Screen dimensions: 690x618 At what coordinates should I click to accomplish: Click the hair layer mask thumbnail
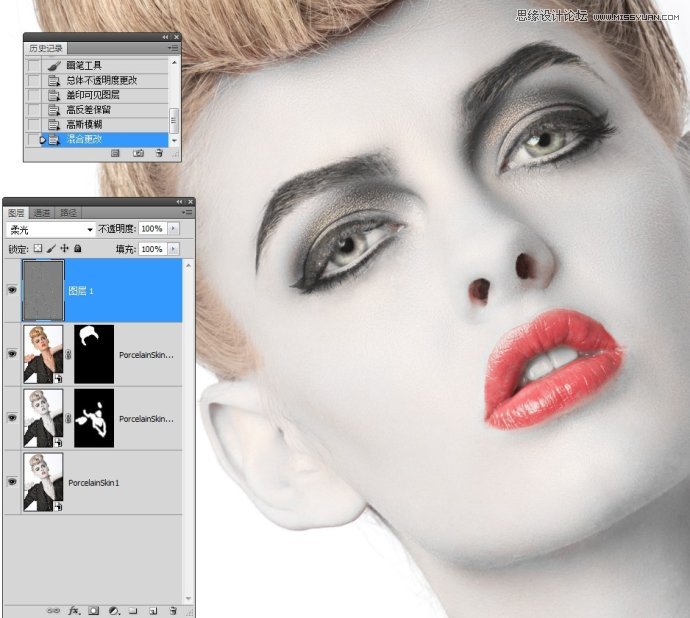[x=94, y=354]
